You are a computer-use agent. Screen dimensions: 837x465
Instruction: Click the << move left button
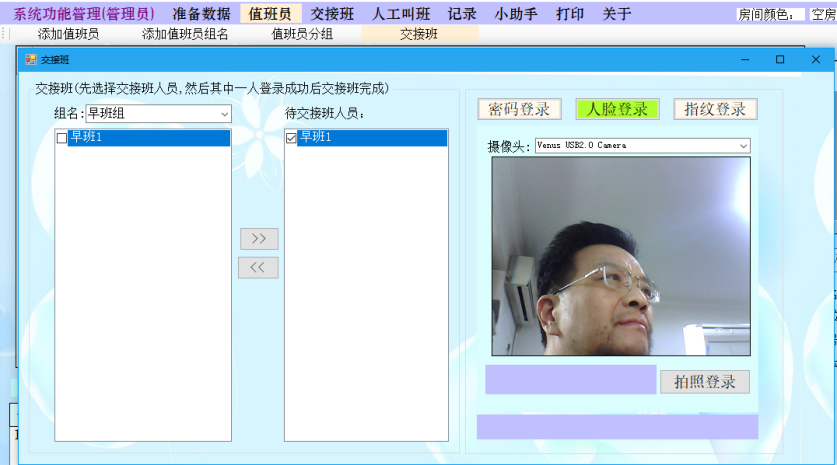click(x=258, y=267)
